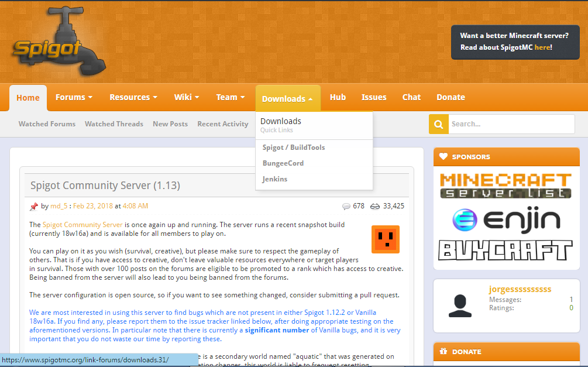Expand the Team dropdown arrow
The width and height of the screenshot is (588, 367).
pos(243,98)
